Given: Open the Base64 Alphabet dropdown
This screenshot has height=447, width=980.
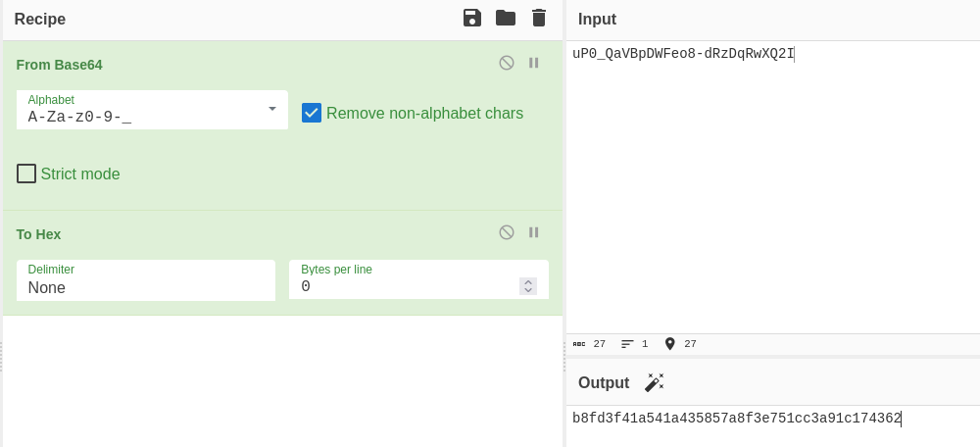Looking at the screenshot, I should point(271,109).
